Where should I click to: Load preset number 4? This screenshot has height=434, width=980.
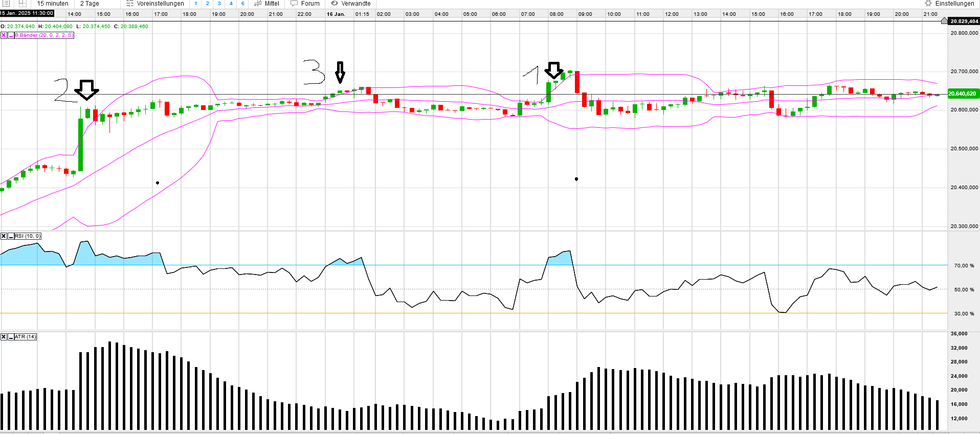click(231, 4)
